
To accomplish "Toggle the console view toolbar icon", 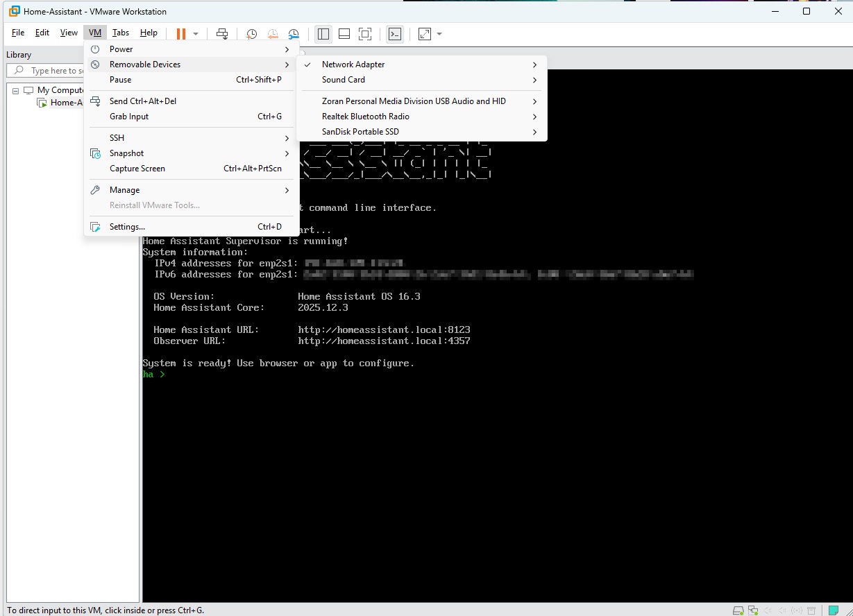I will coord(395,33).
